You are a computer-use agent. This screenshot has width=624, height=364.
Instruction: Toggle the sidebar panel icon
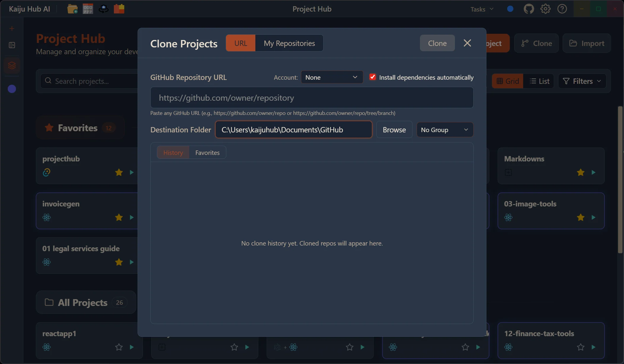[x=12, y=45]
